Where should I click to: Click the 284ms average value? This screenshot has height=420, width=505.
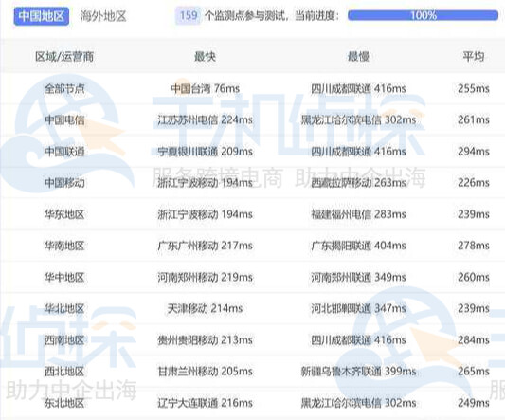coord(474,340)
